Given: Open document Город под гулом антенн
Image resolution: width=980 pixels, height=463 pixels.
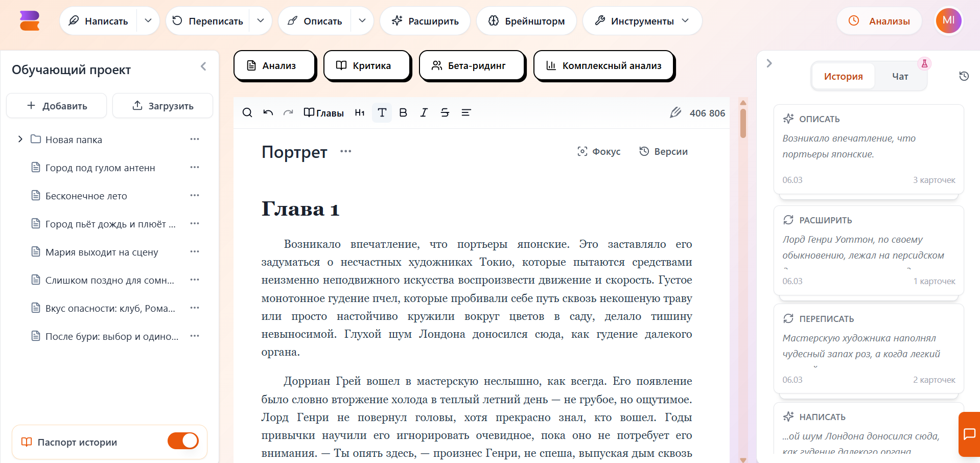Looking at the screenshot, I should click(100, 168).
